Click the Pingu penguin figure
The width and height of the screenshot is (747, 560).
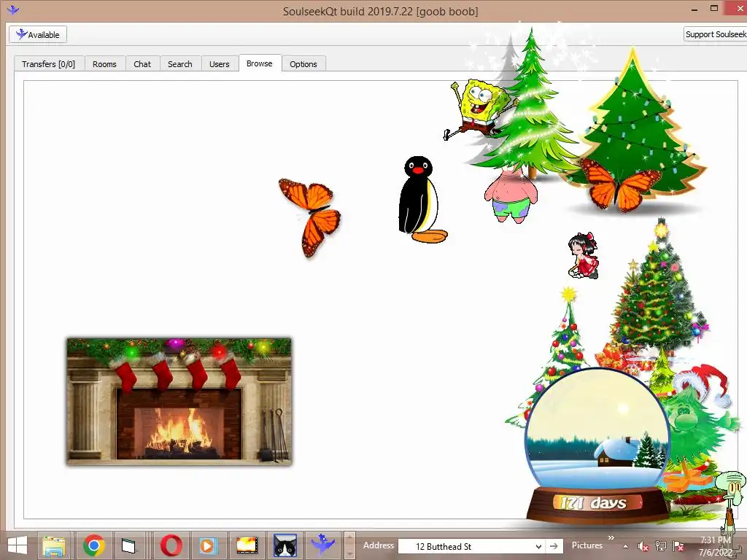(x=422, y=200)
